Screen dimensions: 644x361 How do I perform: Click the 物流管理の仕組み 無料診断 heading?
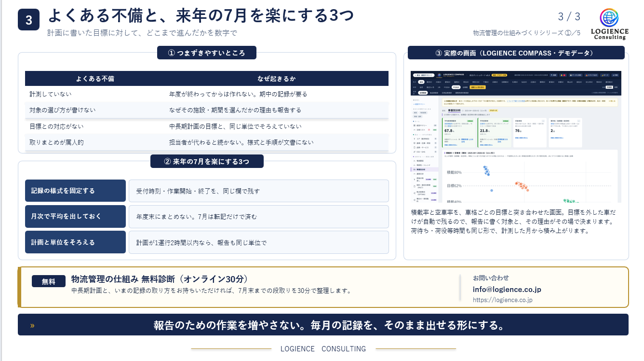point(159,279)
